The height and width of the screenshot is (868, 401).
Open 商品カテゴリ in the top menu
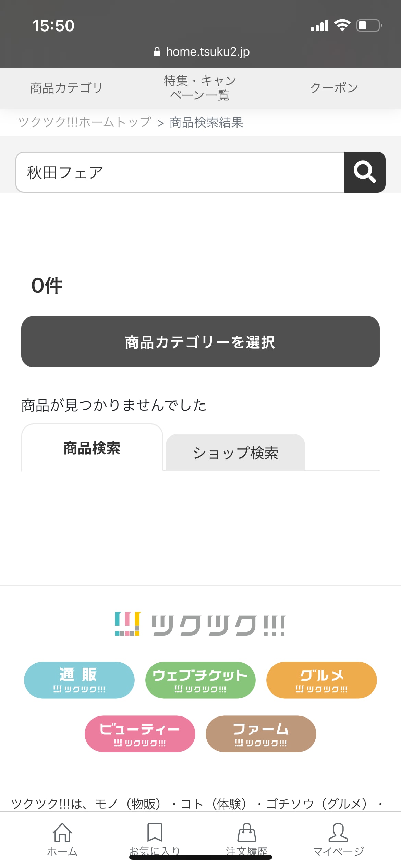66,88
